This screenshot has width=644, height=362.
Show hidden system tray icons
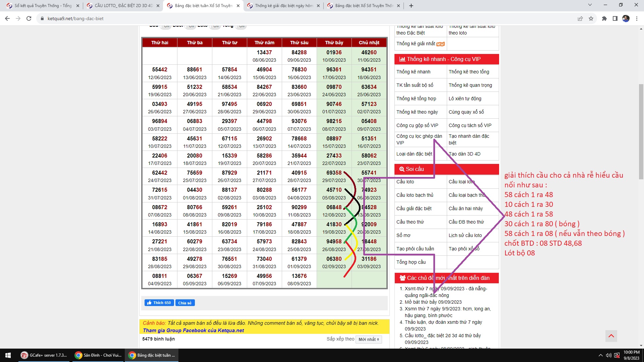[600, 355]
